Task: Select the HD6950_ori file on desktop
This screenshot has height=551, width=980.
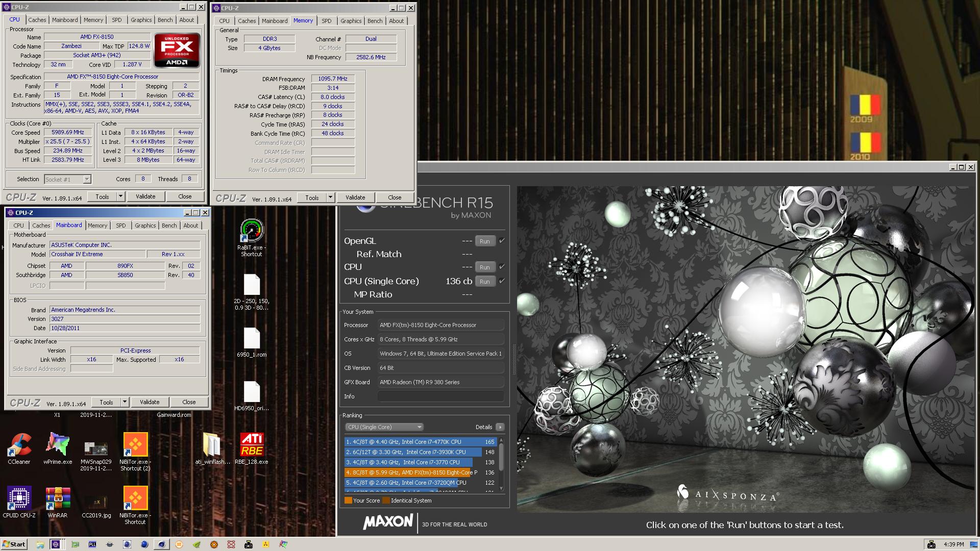Action: pyautogui.click(x=252, y=396)
